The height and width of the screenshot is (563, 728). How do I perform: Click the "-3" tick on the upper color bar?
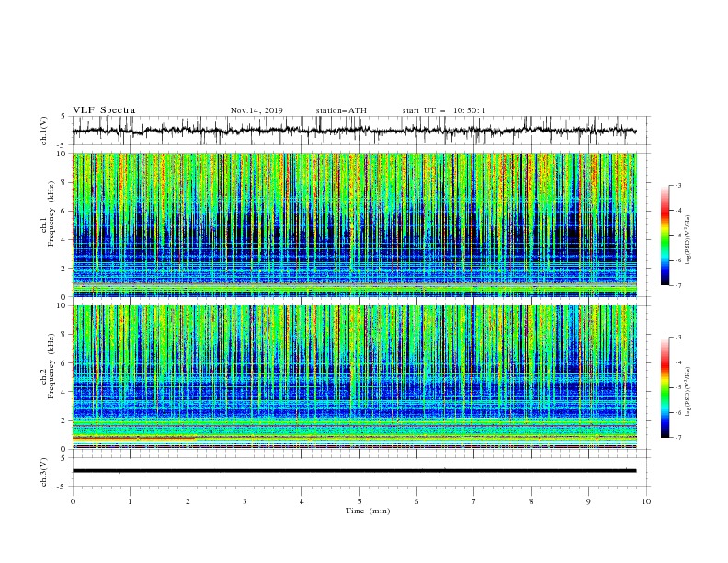tap(678, 185)
